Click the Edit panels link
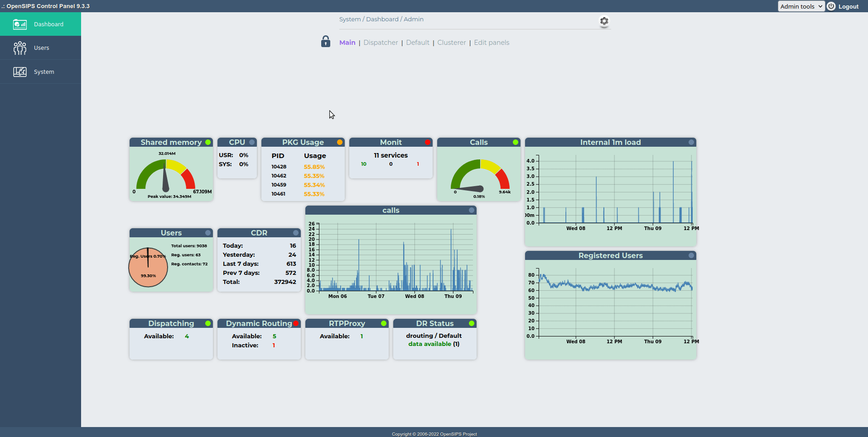This screenshot has height=437, width=868. click(491, 42)
